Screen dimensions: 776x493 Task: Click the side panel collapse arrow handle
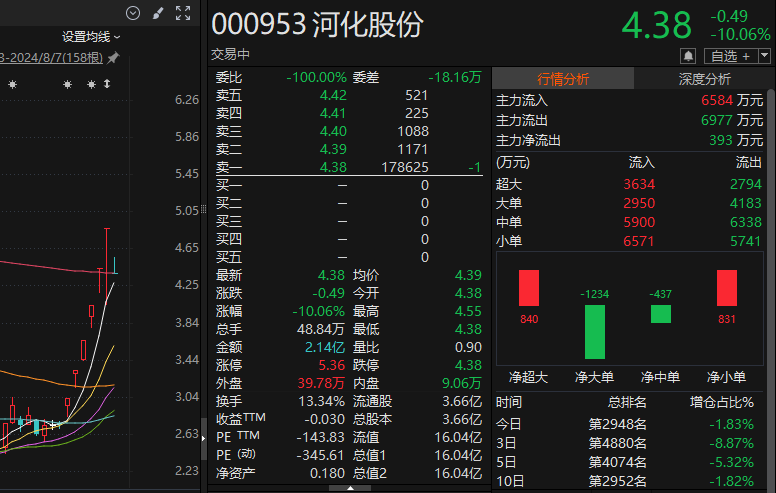pyautogui.click(x=203, y=438)
